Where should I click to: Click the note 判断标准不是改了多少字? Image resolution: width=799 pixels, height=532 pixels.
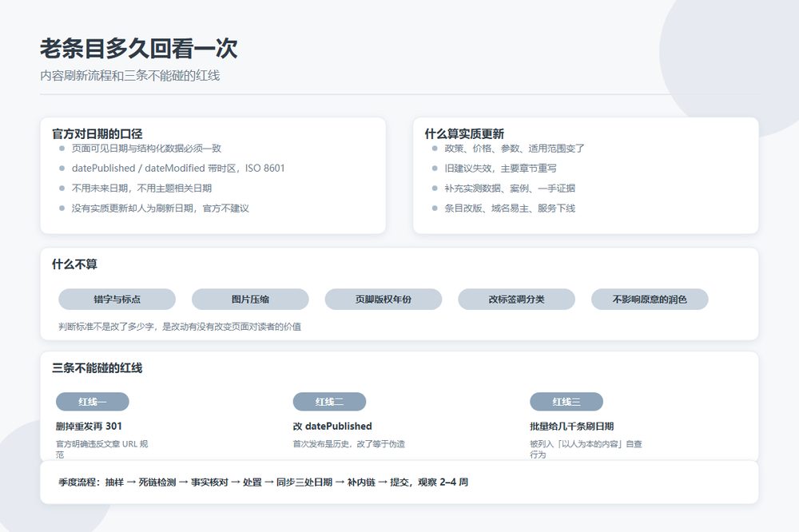(x=180, y=327)
